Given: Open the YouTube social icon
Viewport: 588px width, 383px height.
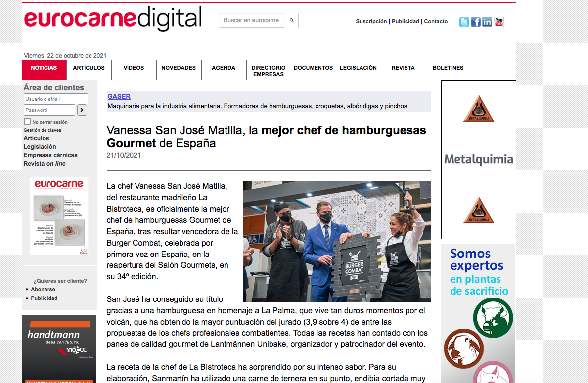Looking at the screenshot, I should pos(499,22).
